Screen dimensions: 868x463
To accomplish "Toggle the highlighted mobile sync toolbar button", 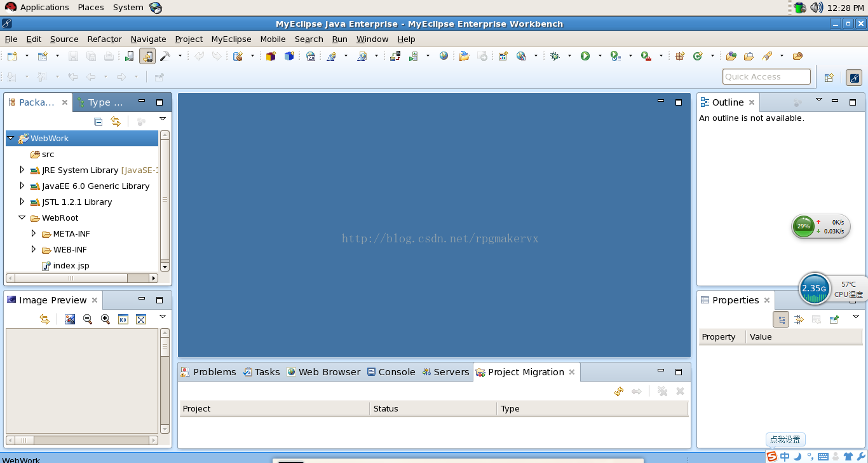I will [x=147, y=56].
